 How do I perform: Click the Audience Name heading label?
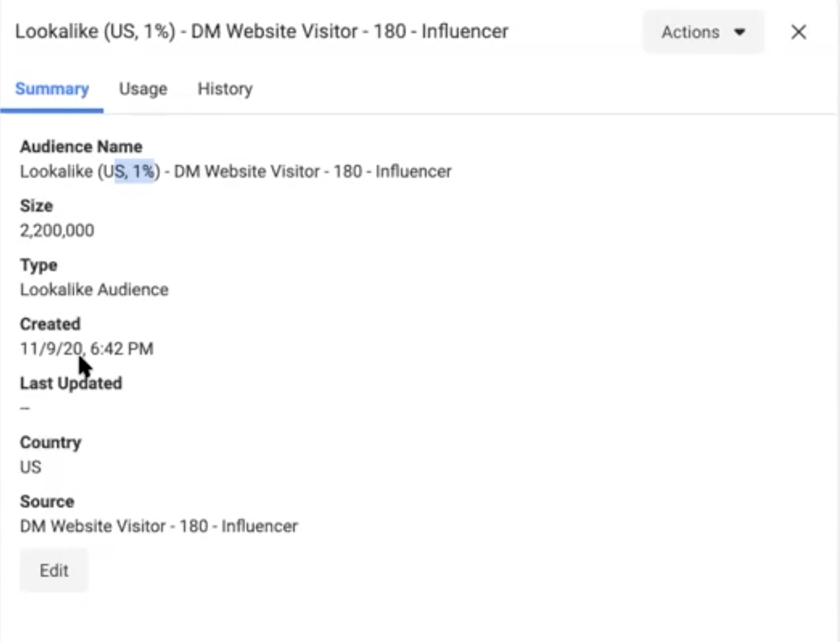(81, 147)
